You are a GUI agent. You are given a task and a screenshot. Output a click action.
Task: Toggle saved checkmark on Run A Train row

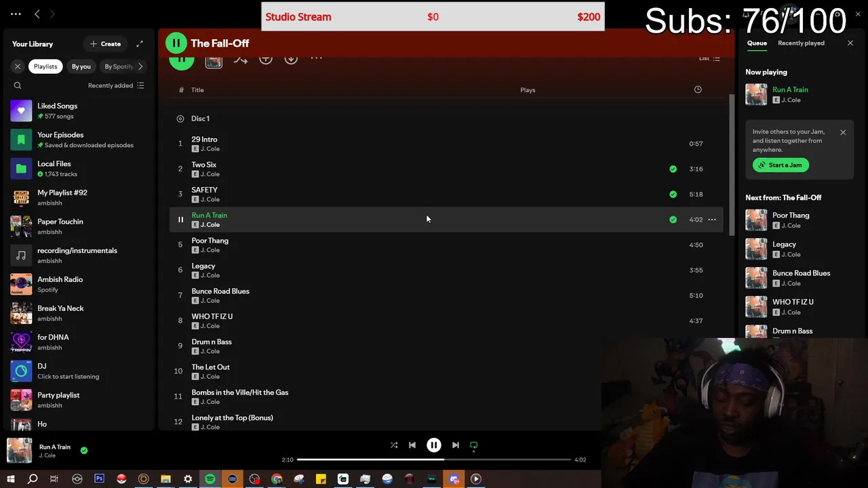click(x=673, y=220)
